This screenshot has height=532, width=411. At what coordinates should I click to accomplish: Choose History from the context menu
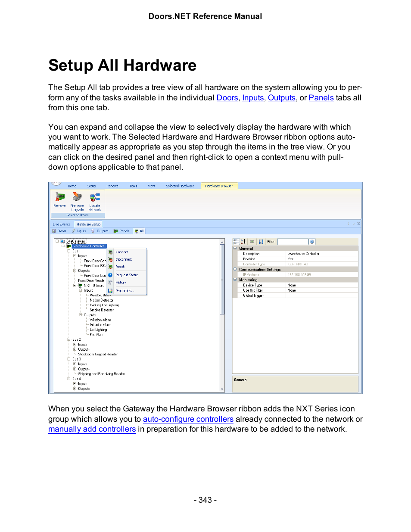[127, 283]
